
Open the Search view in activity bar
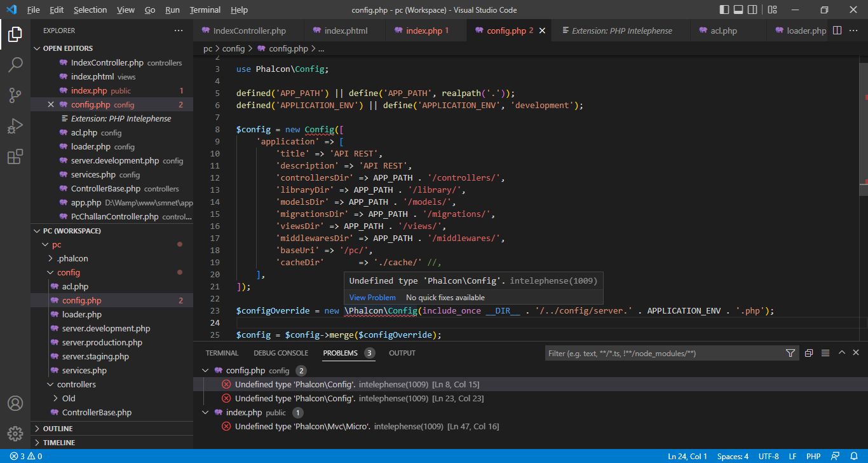[15, 64]
